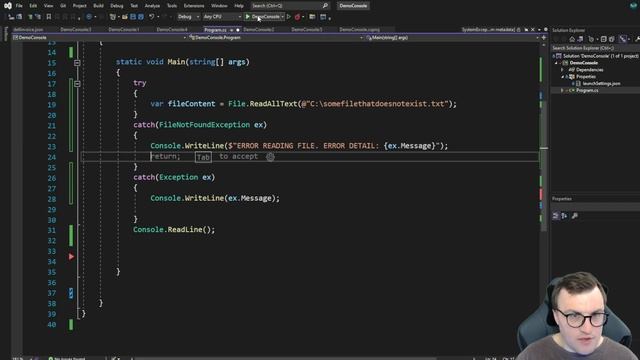Toggle Preview Selected Items in Solution Explorer
Viewport: 640px width, 360px height.
[623, 39]
